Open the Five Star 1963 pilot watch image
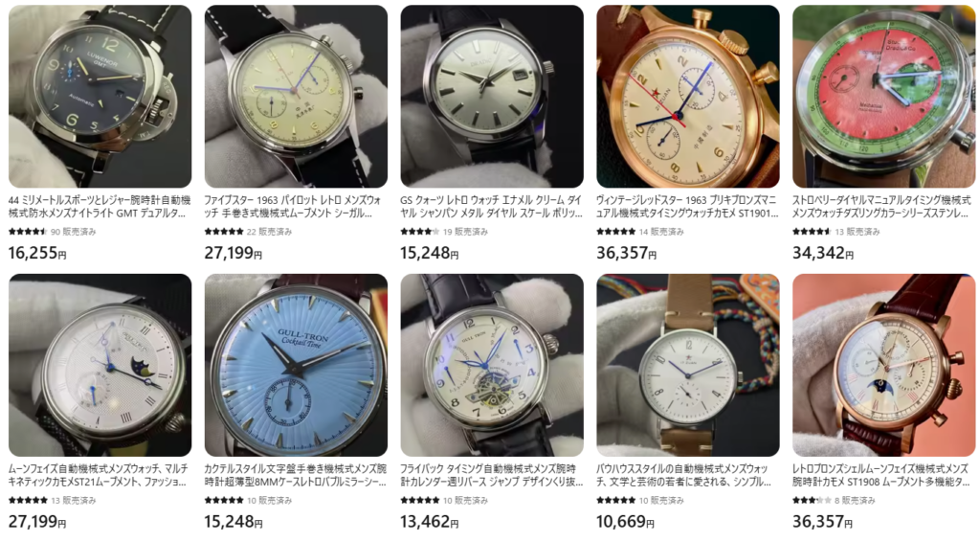This screenshot has width=980, height=541. pyautogui.click(x=296, y=97)
